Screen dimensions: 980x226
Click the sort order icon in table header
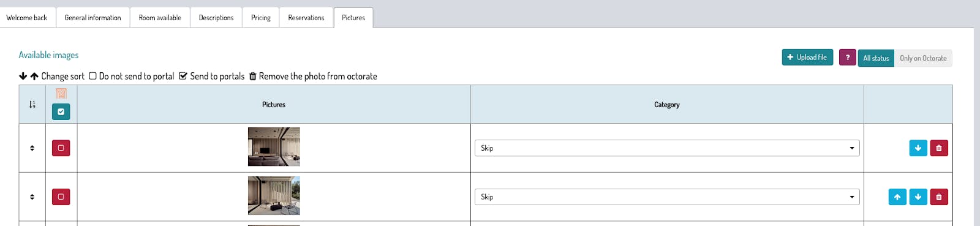tap(32, 105)
